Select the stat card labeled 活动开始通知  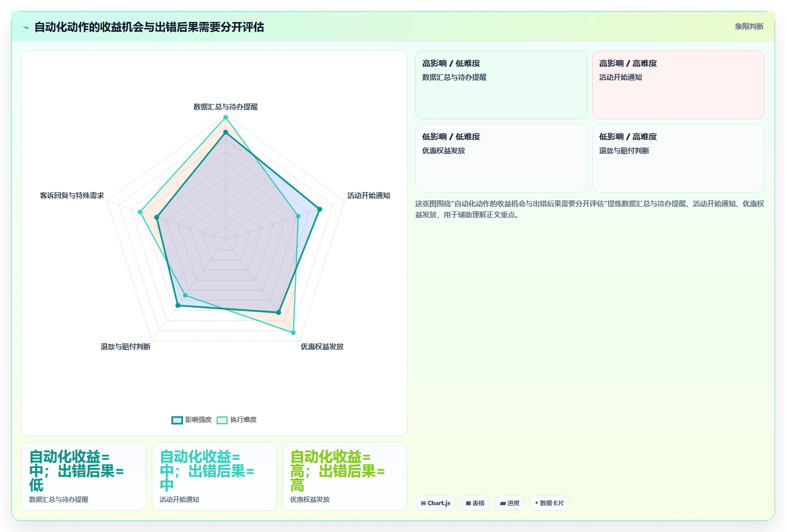[214, 476]
